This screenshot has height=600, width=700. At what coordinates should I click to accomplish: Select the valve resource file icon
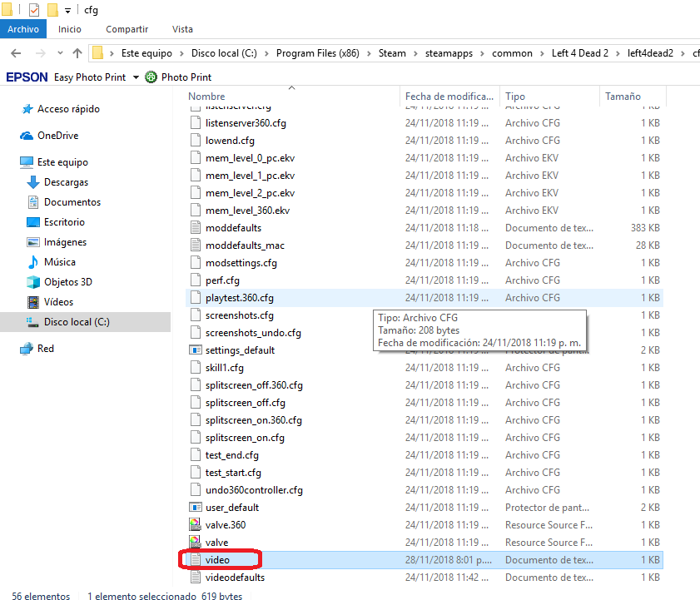coord(195,543)
